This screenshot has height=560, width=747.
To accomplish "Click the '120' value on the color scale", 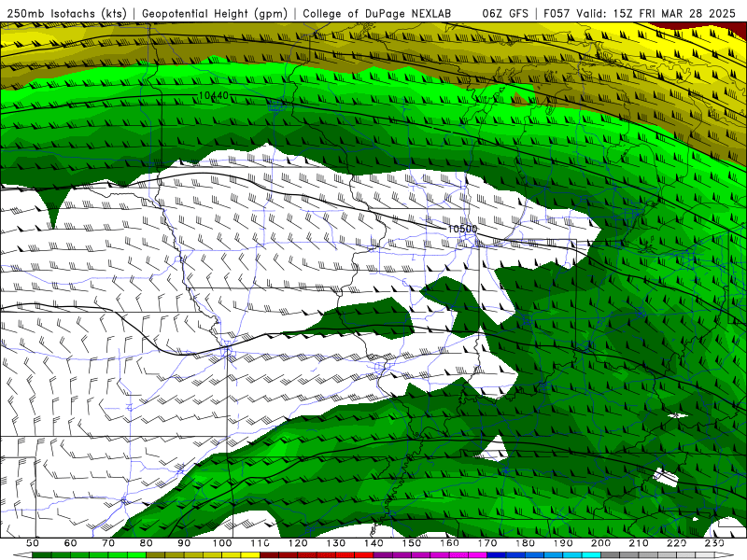I will 298,543.
